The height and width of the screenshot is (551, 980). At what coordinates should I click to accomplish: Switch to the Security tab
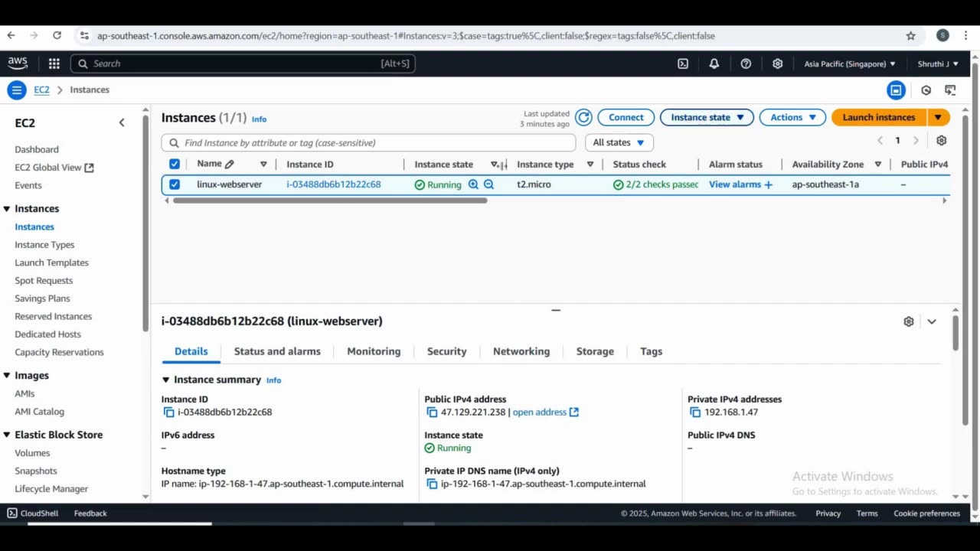(446, 351)
